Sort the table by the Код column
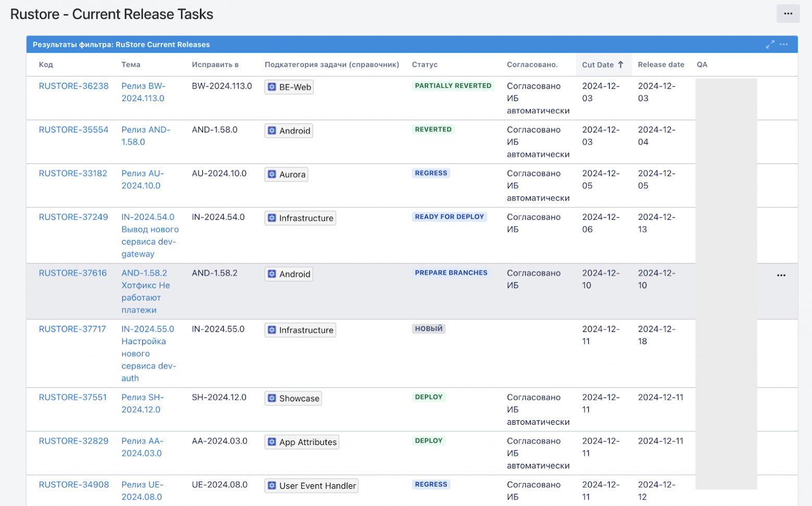 tap(46, 65)
